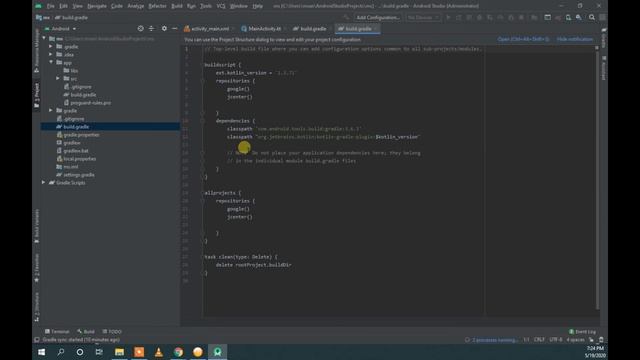This screenshot has height=360, width=640.
Task: Open the File menu
Action: pos(50,6)
